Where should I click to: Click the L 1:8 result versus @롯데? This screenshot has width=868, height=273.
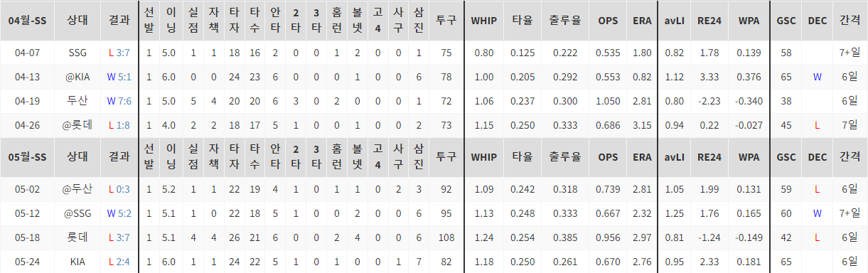(119, 125)
